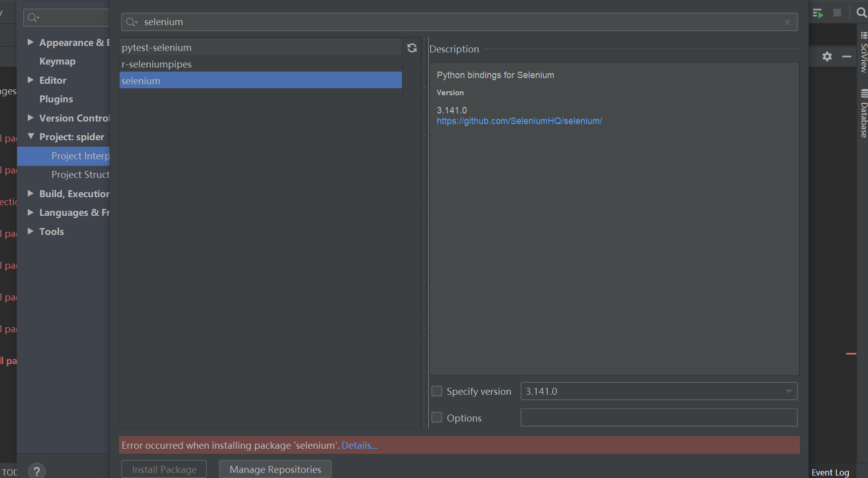Click the settings search magnifier icon

coord(33,18)
